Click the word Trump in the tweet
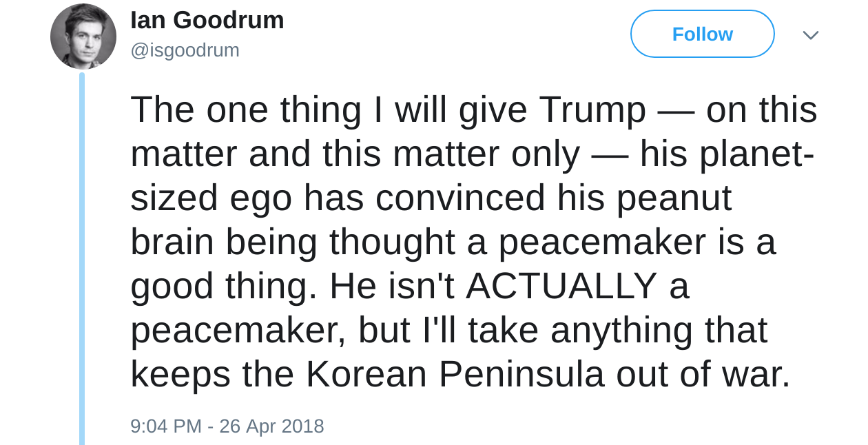The image size is (868, 445). click(x=592, y=110)
